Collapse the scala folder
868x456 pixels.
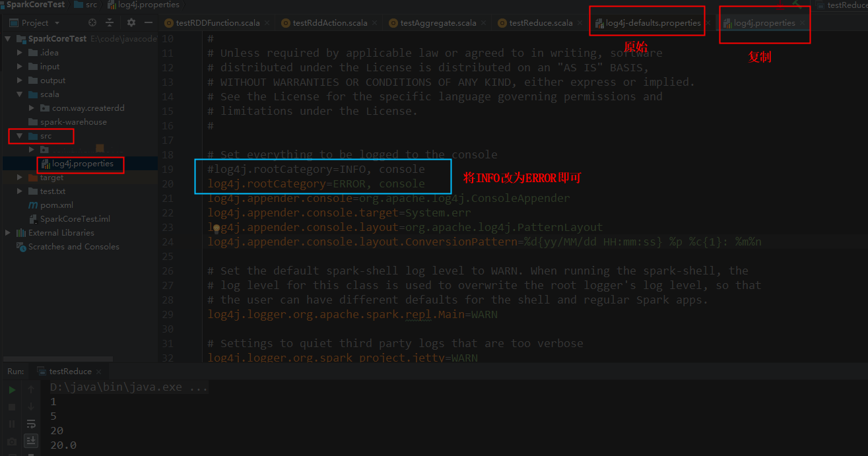20,94
